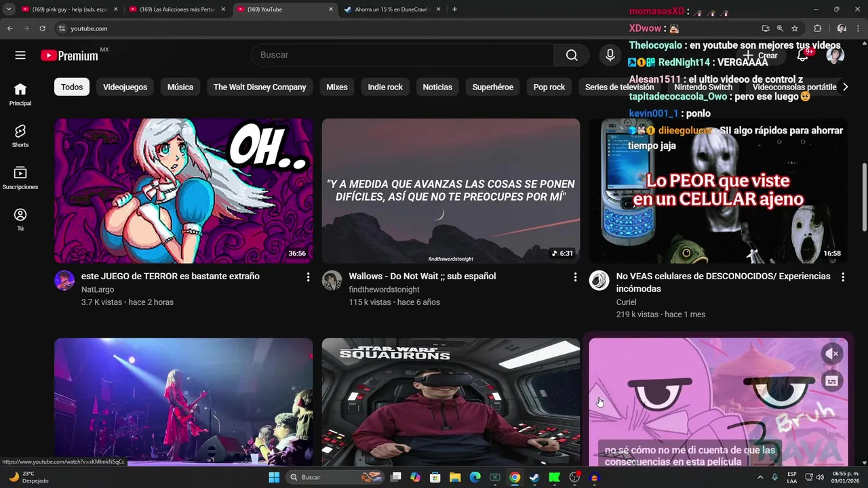Select the Pop rock chip
Screen dimensions: 868x488
click(x=549, y=87)
